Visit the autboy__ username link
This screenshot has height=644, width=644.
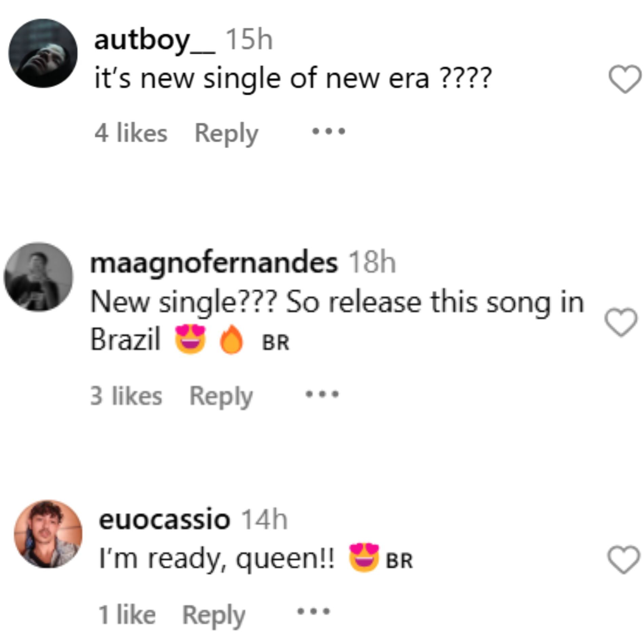tap(155, 41)
